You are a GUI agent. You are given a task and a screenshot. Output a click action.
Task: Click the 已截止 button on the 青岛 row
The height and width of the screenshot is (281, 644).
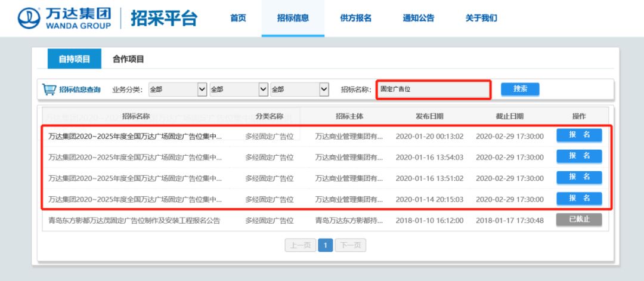(x=579, y=220)
